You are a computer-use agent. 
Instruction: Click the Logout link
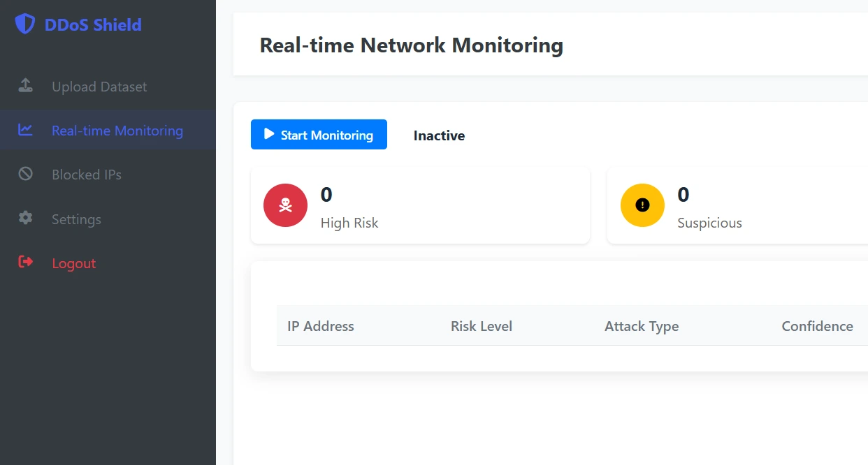73,263
